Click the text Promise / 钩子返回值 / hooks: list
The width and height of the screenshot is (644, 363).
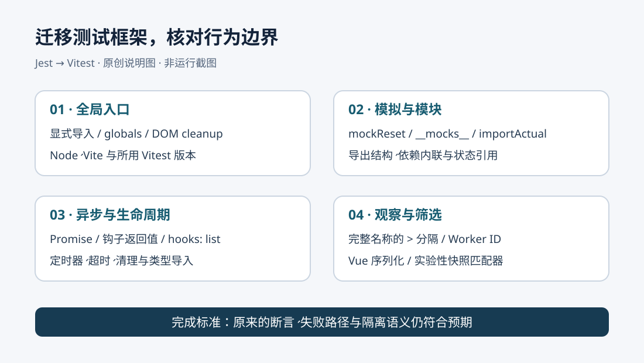(x=135, y=239)
